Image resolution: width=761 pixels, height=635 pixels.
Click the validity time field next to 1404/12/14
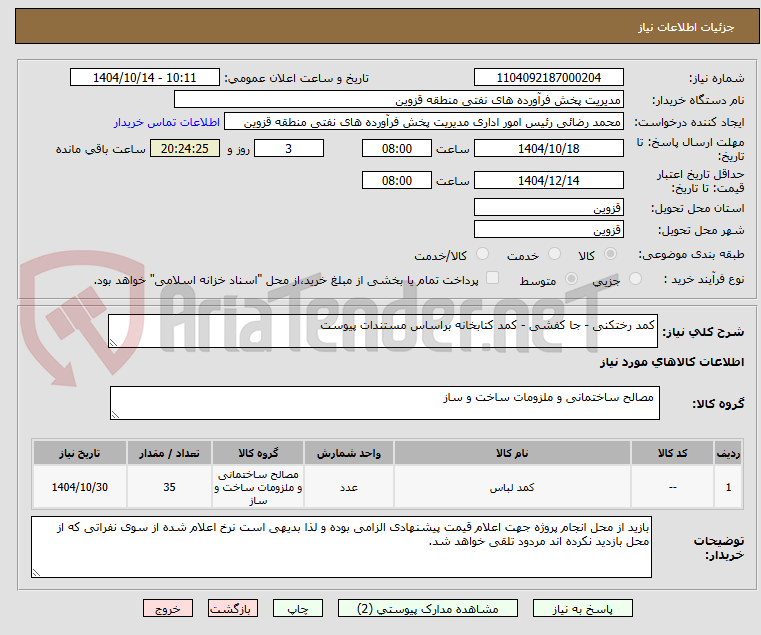click(x=397, y=181)
